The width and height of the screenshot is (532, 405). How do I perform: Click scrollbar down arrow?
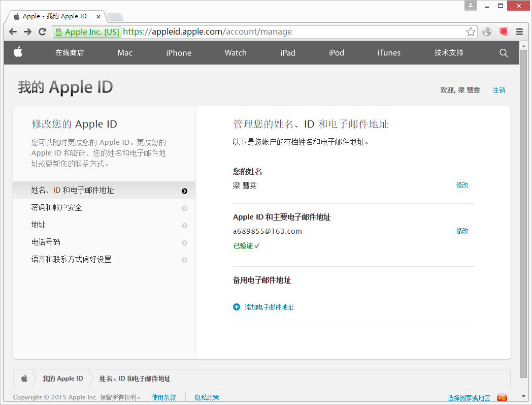523,396
